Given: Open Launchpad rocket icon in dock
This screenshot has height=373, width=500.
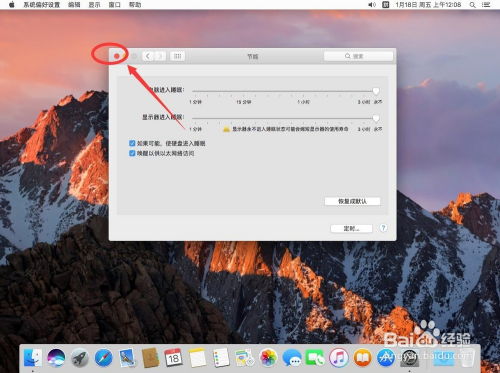Looking at the screenshot, I should pos(80,358).
